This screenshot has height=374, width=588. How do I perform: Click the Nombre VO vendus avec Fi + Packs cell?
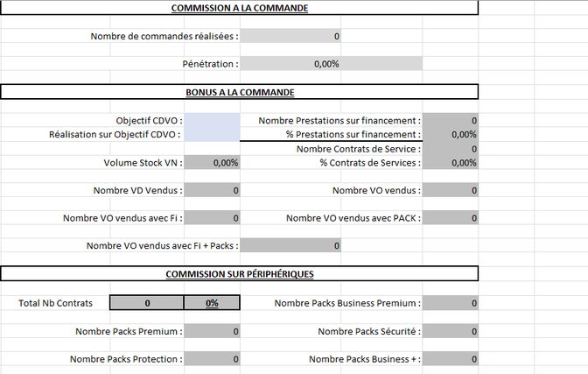coord(290,245)
